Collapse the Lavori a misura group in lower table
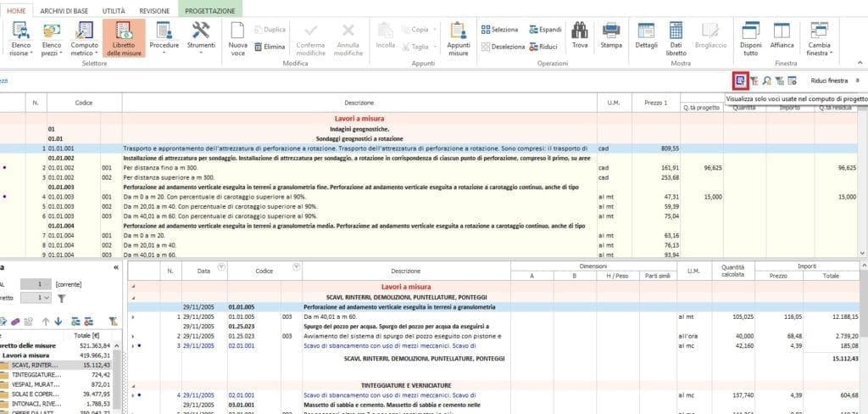This screenshot has width=868, height=414. coord(132,287)
